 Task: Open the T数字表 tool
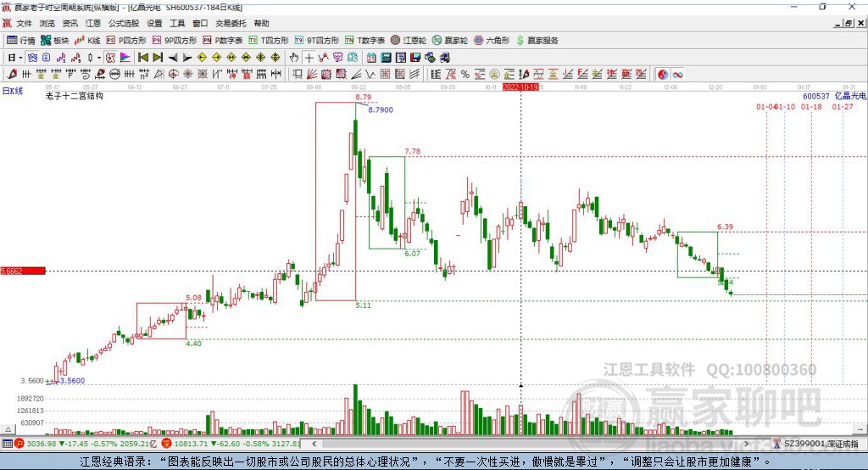pos(364,40)
